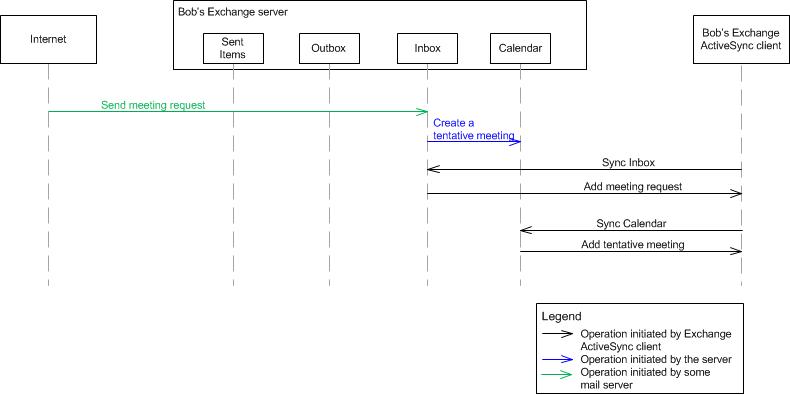Click the Calendar box
Screen dimensions: 790x395
tap(520, 48)
